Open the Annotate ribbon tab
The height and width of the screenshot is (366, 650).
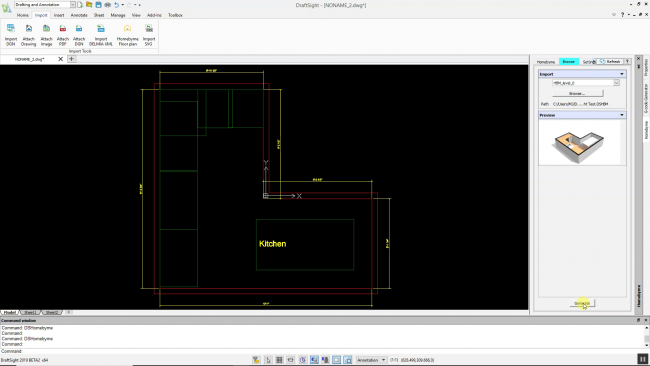[x=79, y=15]
